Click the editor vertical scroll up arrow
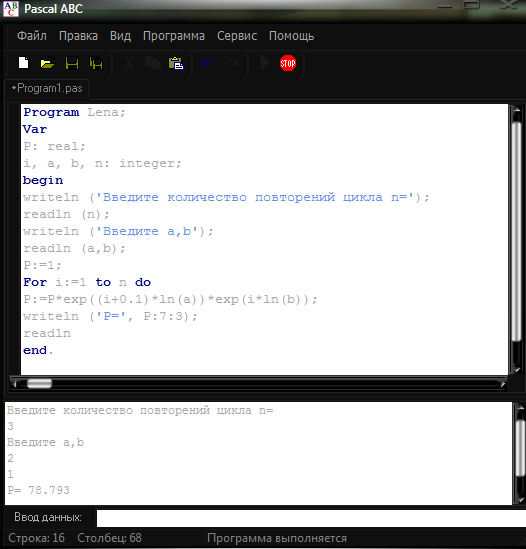 coord(517,110)
